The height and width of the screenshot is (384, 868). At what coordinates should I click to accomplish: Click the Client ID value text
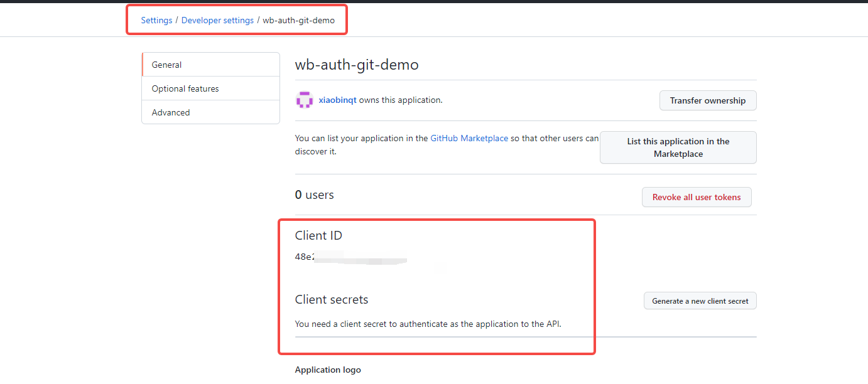[350, 257]
